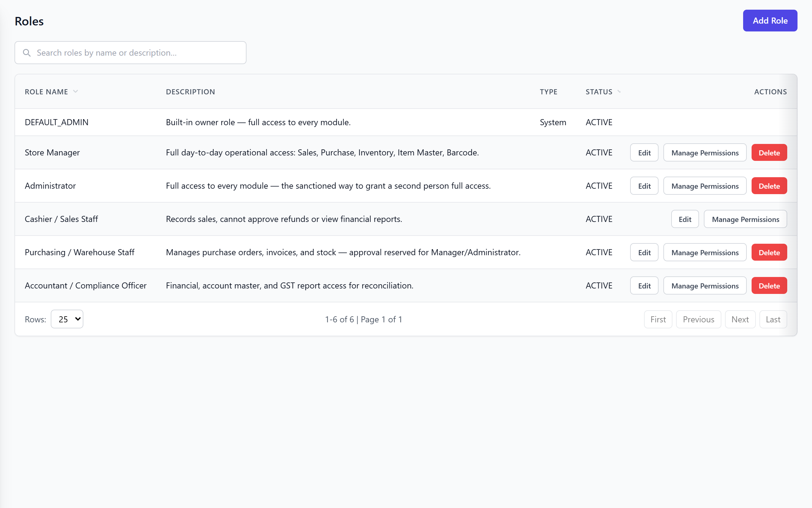This screenshot has height=508, width=812.
Task: Go to First page
Action: pos(658,319)
